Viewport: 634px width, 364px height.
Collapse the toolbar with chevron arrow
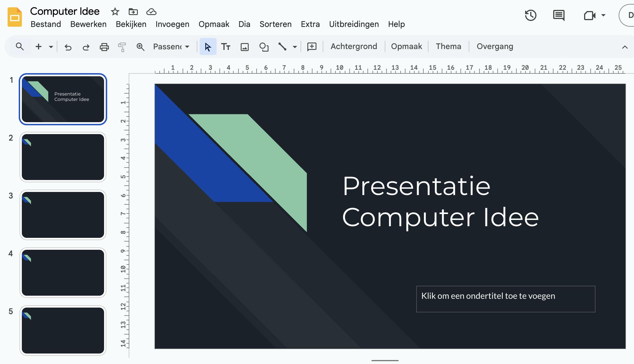coord(625,47)
